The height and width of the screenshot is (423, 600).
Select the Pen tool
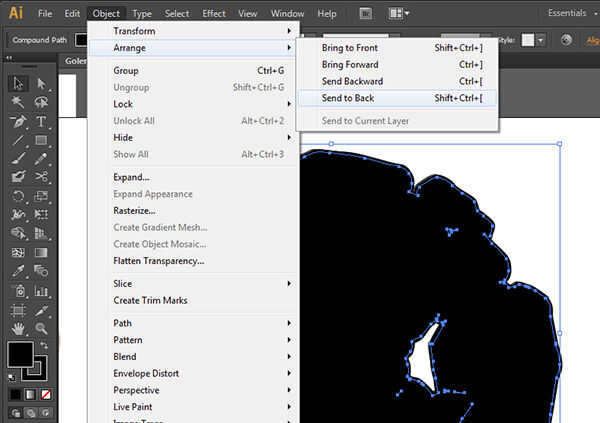pyautogui.click(x=18, y=121)
